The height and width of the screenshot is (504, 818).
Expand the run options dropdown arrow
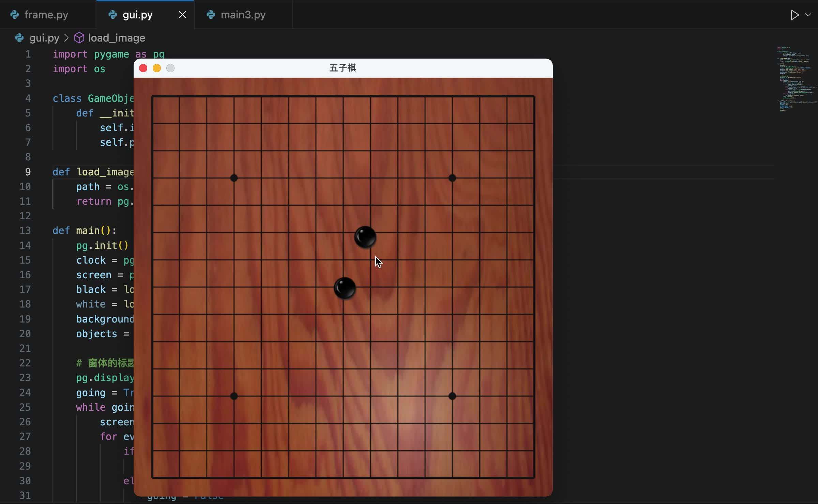pyautogui.click(x=808, y=15)
